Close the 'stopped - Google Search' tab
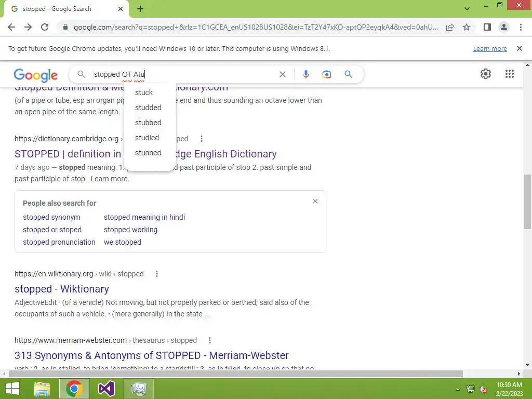 [x=121, y=9]
